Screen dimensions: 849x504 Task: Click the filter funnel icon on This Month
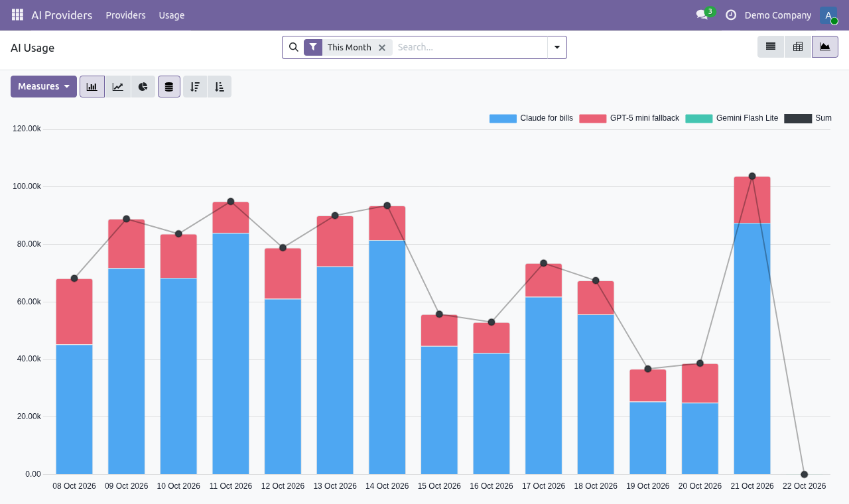313,47
